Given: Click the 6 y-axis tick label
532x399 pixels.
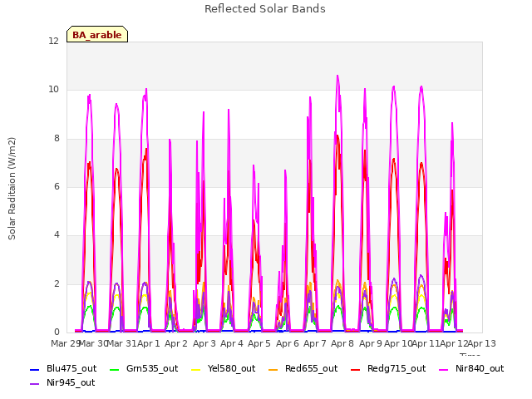Looking at the screenshot, I should tap(57, 186).
